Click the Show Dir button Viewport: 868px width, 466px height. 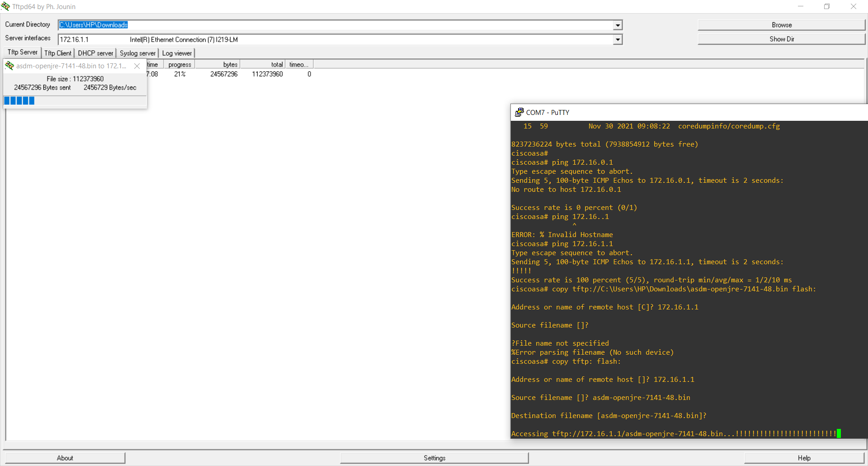pyautogui.click(x=781, y=39)
